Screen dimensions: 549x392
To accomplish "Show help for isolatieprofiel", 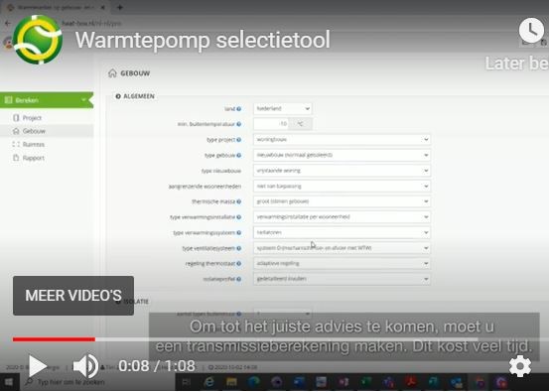I will pyautogui.click(x=239, y=279).
